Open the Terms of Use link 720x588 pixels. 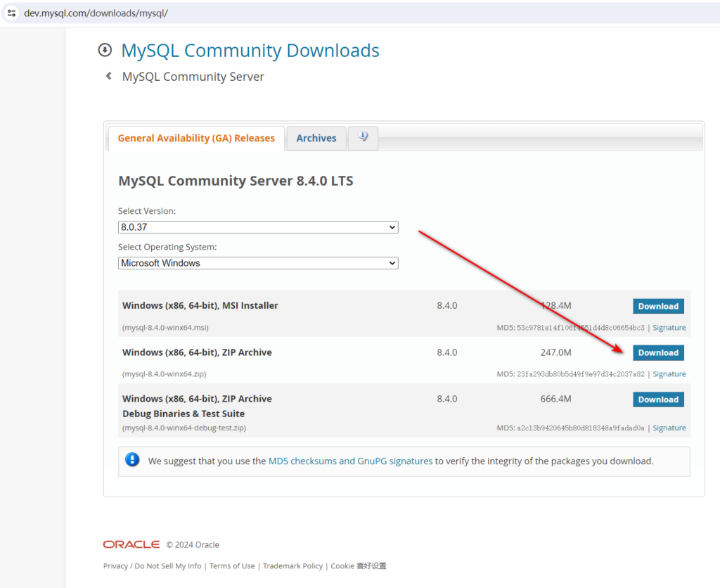click(x=232, y=566)
